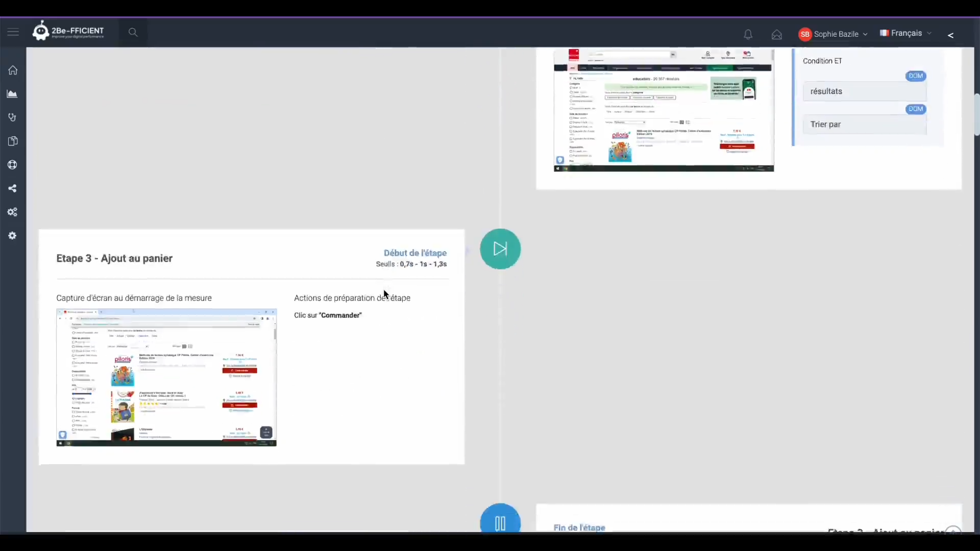Open the inbox envelope icon
This screenshot has width=980, height=551.
coord(776,34)
